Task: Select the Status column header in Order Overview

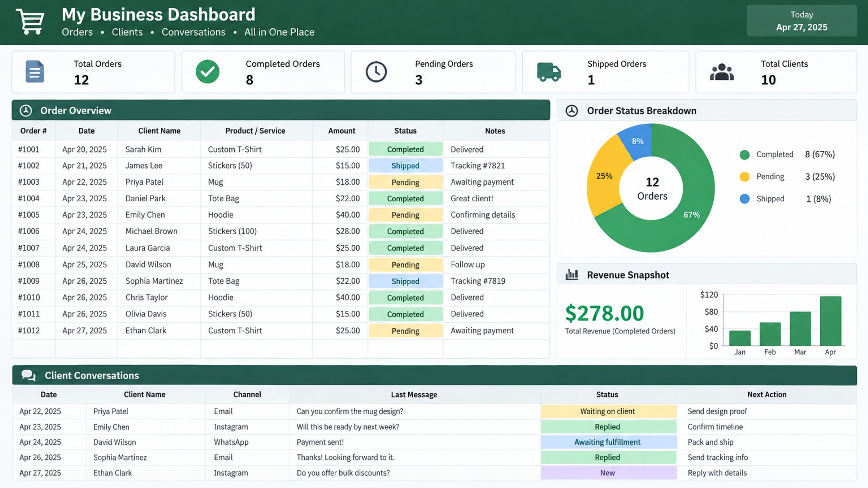Action: click(405, 131)
